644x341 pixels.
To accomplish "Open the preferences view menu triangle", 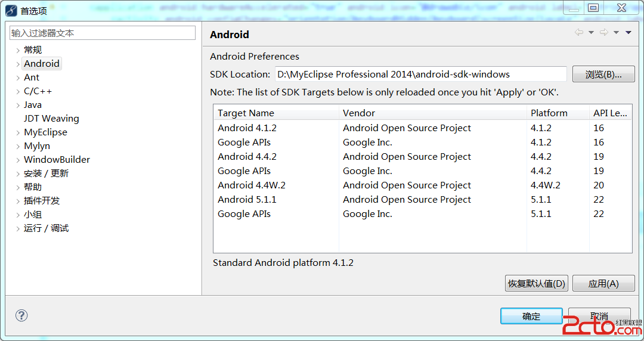I will point(628,33).
